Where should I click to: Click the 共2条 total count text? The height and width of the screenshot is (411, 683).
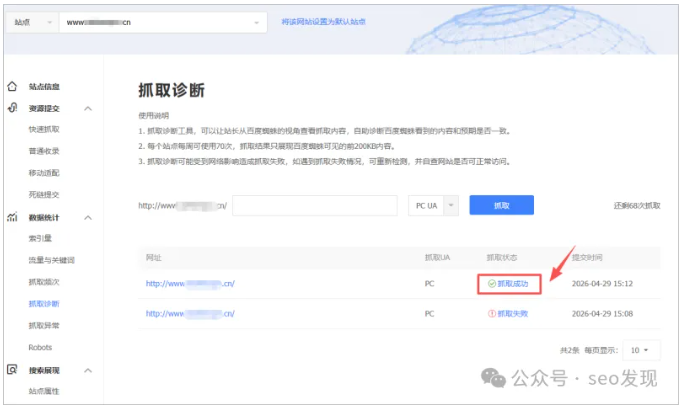tap(569, 350)
